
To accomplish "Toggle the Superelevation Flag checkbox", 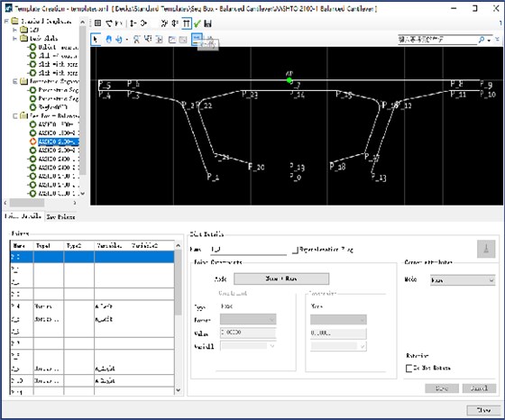I will (295, 250).
